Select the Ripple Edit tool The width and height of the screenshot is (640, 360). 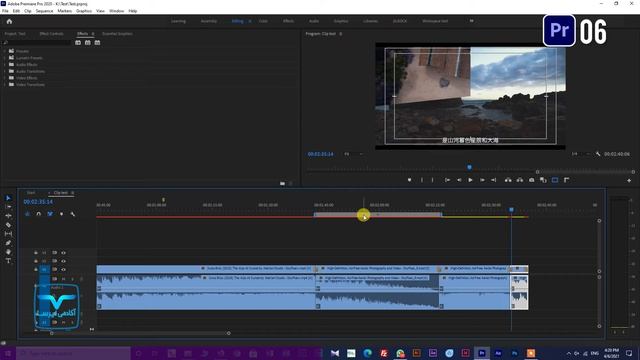(x=8, y=216)
